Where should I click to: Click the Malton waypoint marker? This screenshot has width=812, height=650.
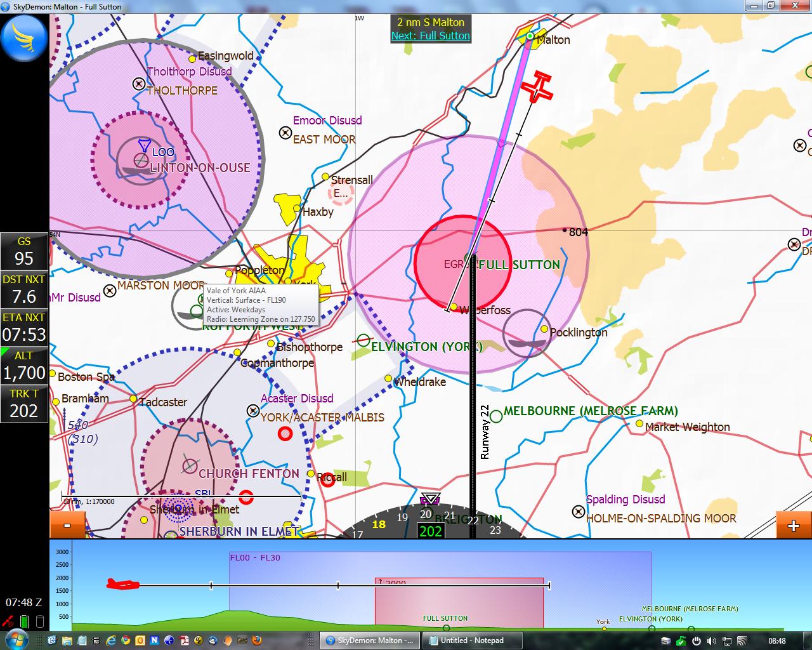pyautogui.click(x=530, y=37)
